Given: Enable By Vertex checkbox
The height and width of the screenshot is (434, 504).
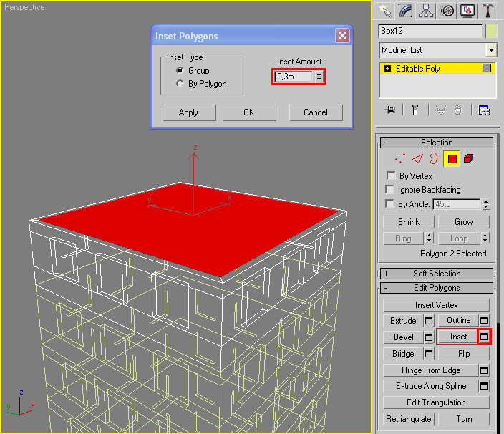Looking at the screenshot, I should click(391, 176).
